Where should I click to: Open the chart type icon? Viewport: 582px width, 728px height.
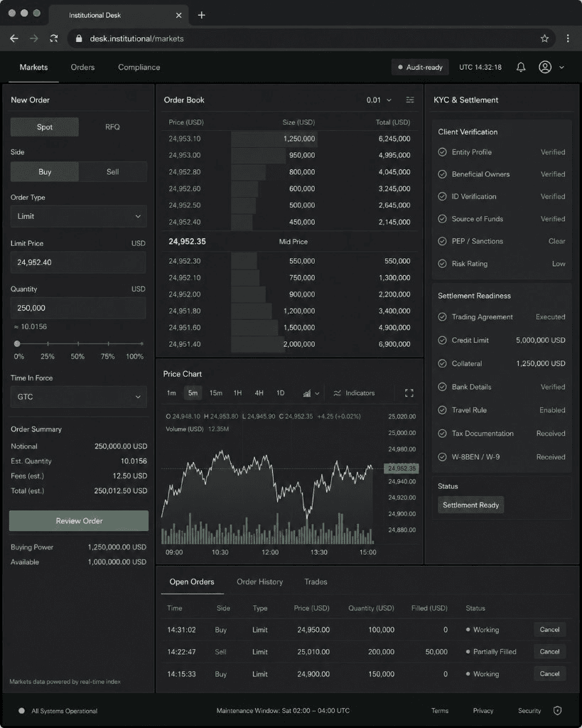(307, 393)
